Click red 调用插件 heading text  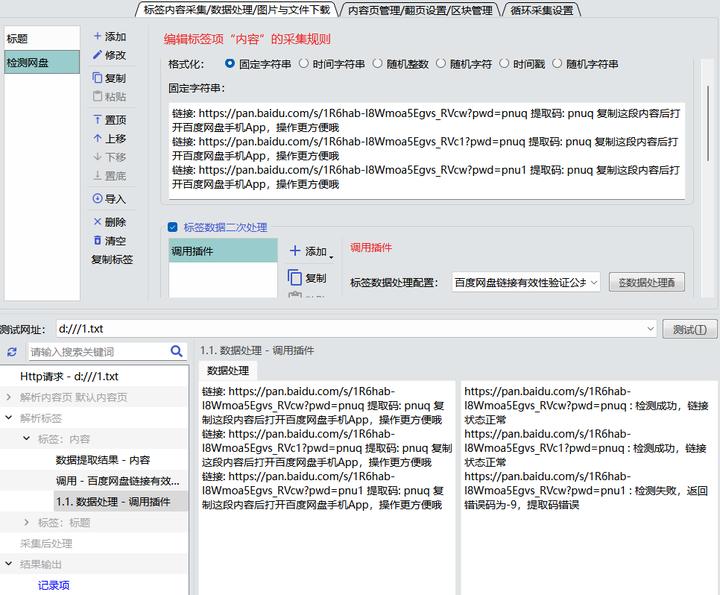371,247
